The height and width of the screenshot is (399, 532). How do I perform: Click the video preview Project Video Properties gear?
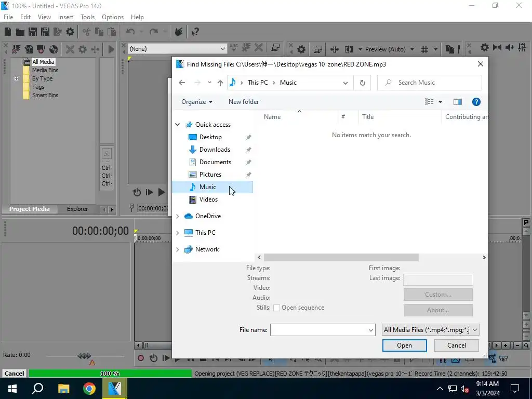point(301,49)
